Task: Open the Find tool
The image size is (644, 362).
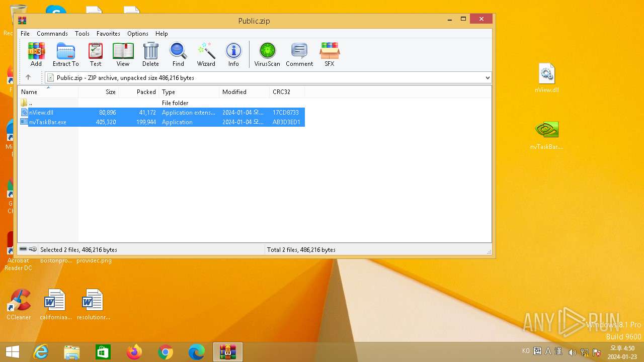Action: [178, 54]
